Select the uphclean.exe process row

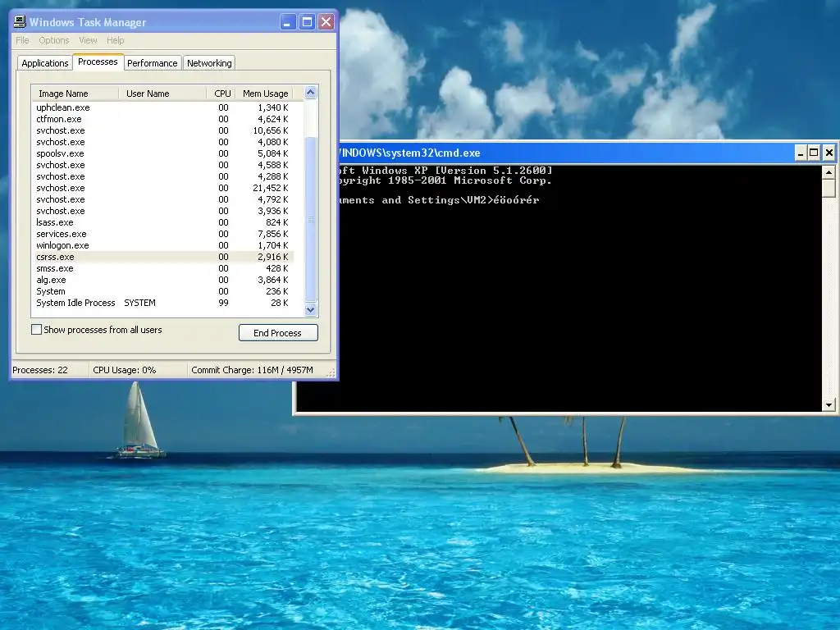(x=163, y=107)
